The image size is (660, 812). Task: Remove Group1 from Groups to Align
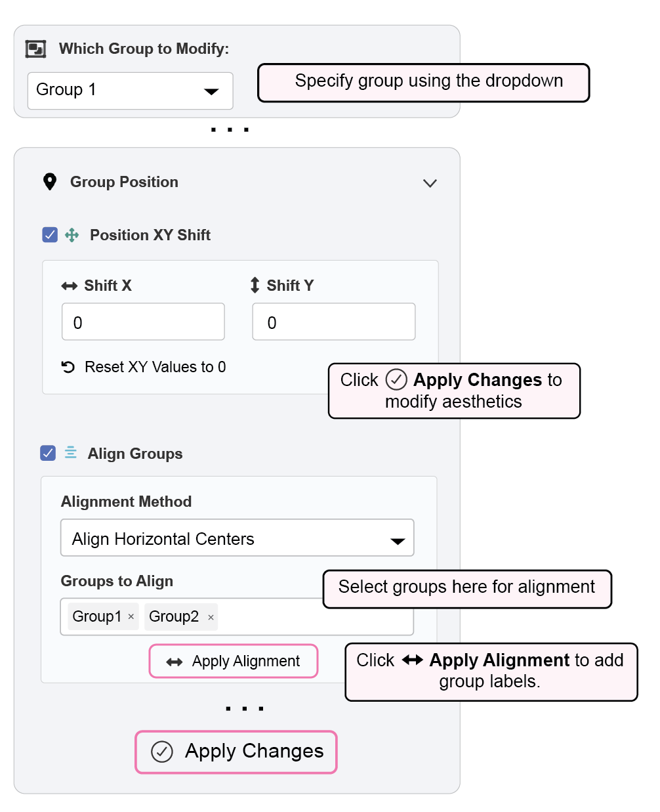click(x=131, y=616)
